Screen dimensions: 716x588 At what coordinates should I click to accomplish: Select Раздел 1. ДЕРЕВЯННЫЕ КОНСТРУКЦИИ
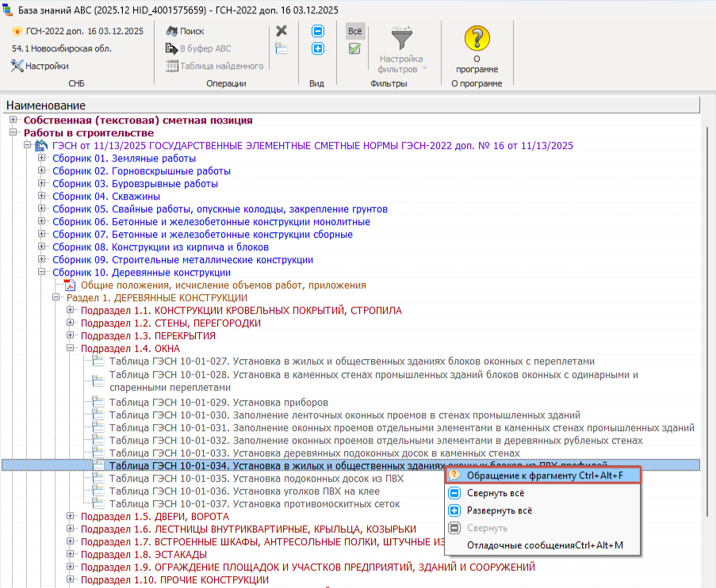coord(157,298)
